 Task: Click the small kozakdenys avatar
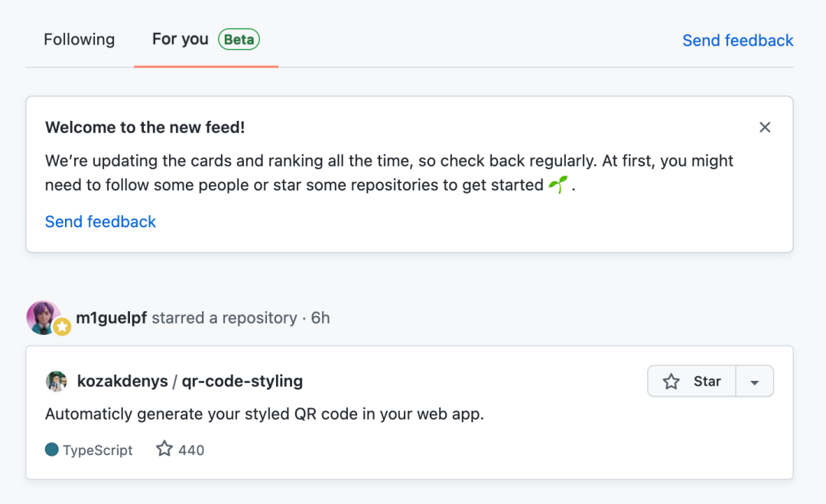[57, 381]
